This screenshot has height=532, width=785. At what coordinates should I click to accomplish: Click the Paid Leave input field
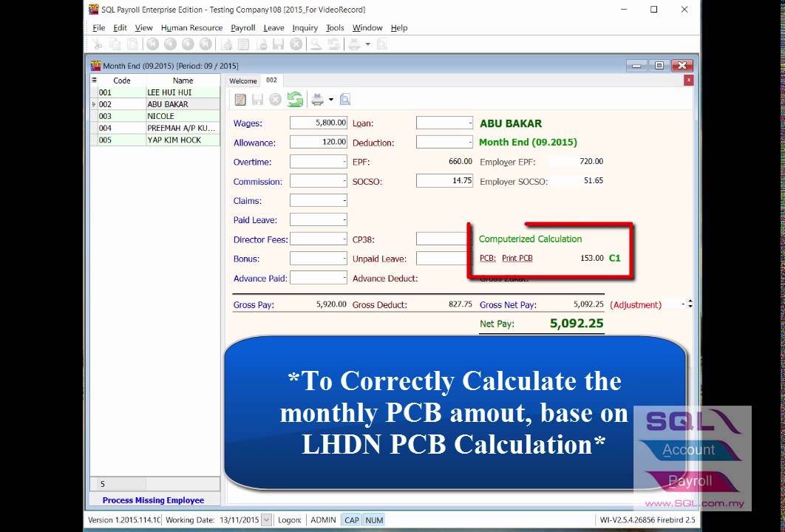(x=319, y=219)
